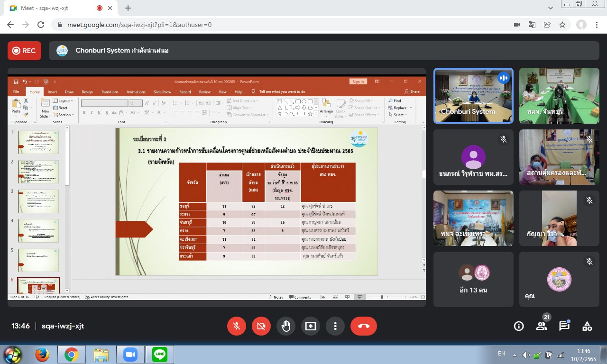Unmute the microphone in Meet

[236, 326]
